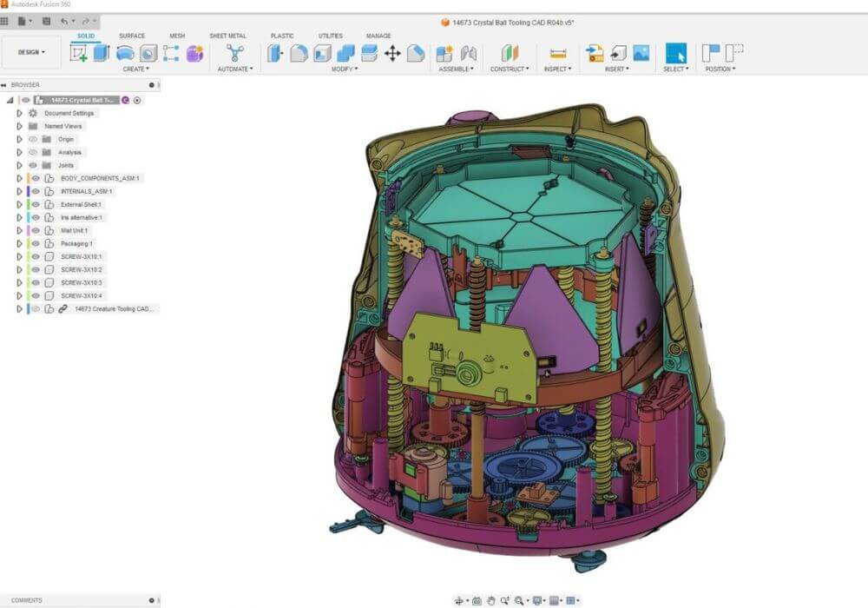Select the Hole tool icon
This screenshot has width=868, height=608.
pos(148,53)
